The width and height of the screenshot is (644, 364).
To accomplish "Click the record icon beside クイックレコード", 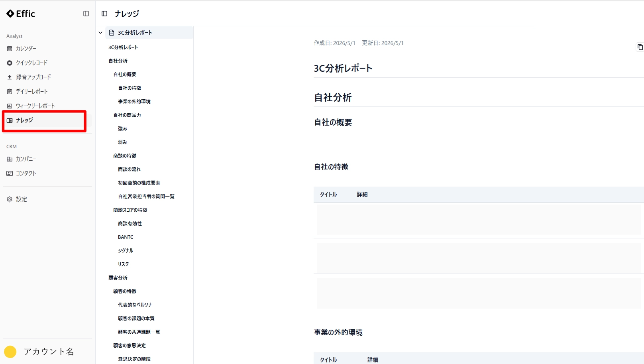I will click(x=10, y=63).
